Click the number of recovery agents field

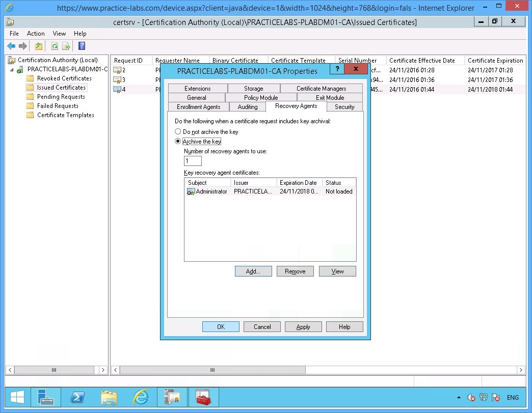tap(192, 160)
